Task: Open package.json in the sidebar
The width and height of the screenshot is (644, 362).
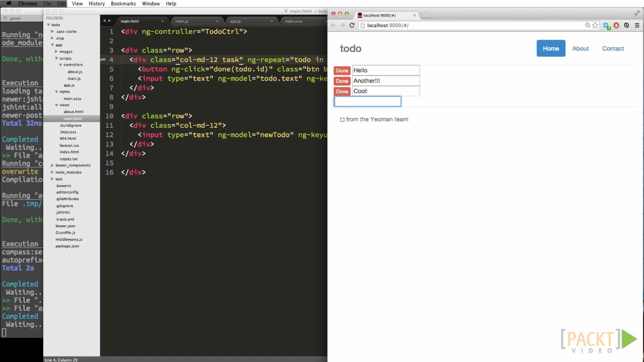Action: coord(67,246)
